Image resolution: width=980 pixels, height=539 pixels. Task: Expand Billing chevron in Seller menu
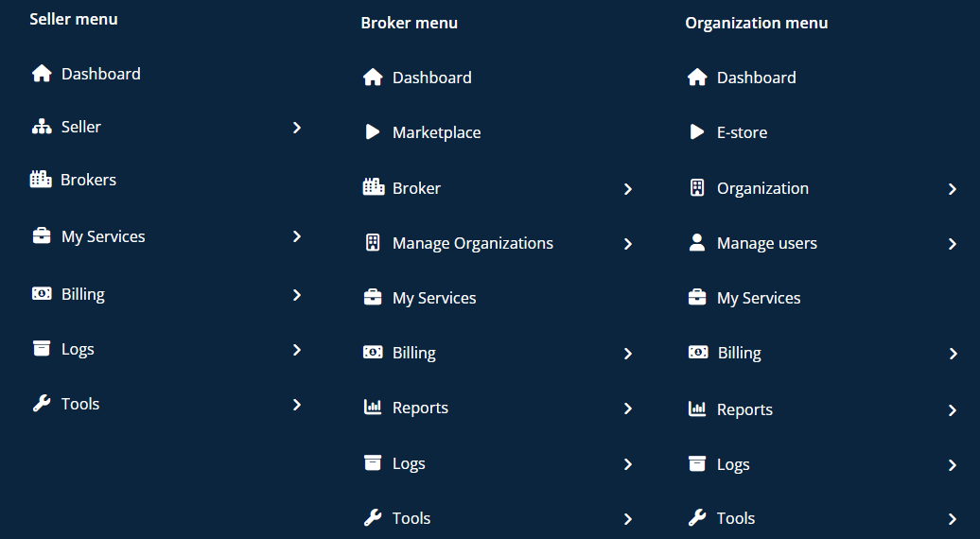pos(297,295)
